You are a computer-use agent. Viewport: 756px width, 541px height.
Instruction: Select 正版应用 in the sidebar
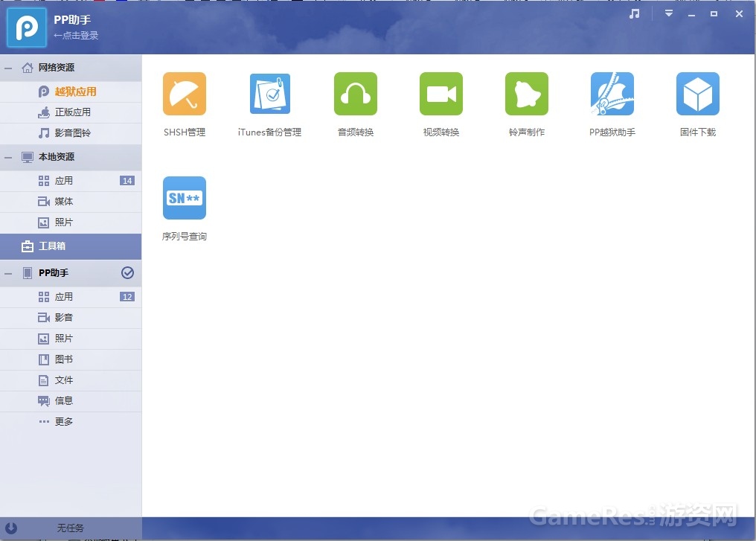coord(71,112)
